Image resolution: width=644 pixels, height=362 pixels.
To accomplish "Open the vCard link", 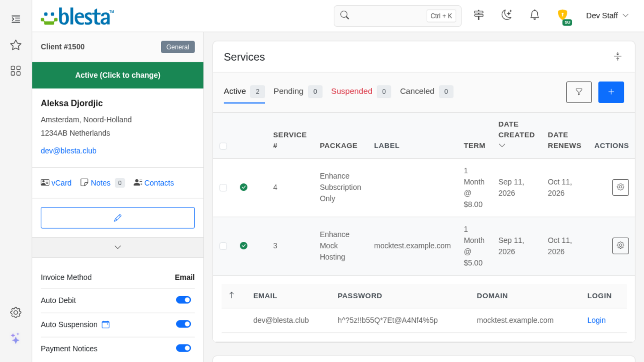I will point(61,183).
